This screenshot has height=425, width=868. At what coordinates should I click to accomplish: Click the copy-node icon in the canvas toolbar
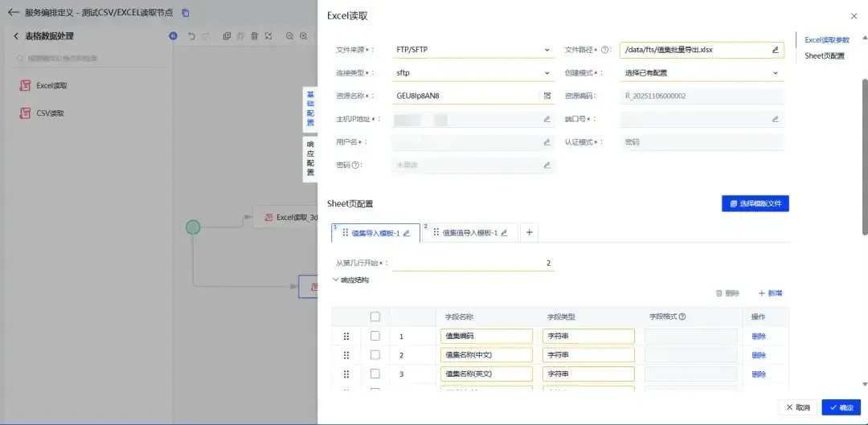click(227, 36)
